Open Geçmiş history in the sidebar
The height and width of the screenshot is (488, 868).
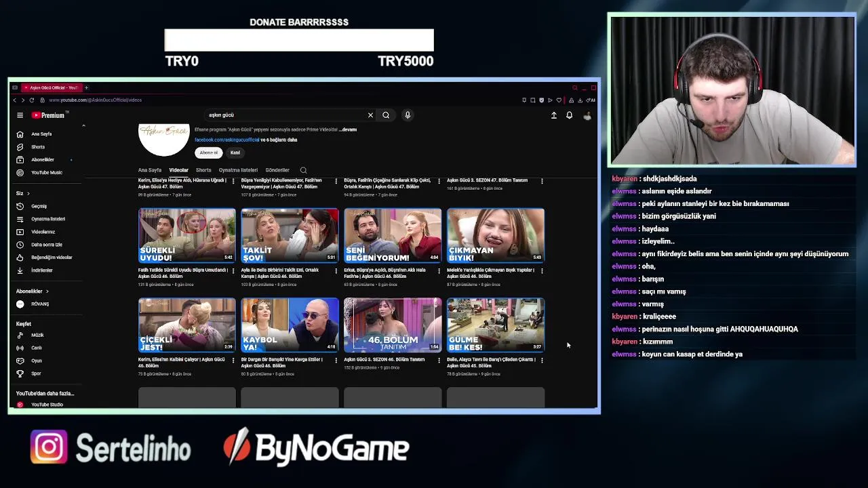coord(39,206)
